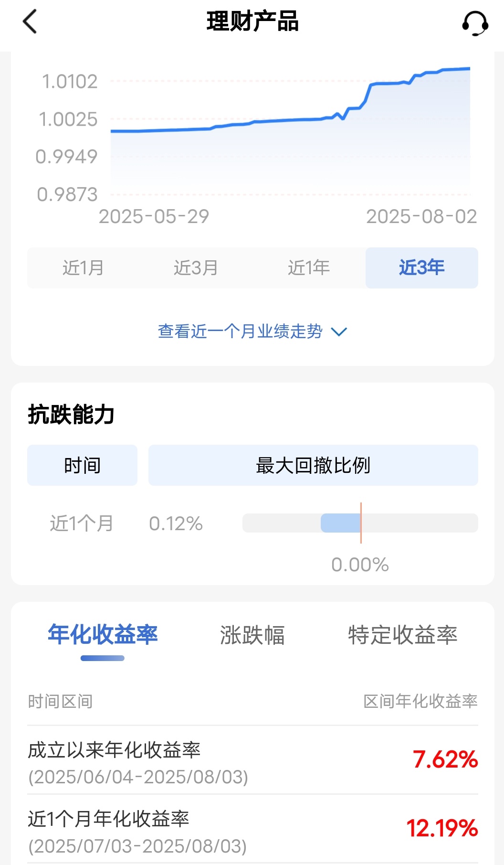Switch to the 年化收益率 tab
Screen dimensions: 504x865
(103, 635)
